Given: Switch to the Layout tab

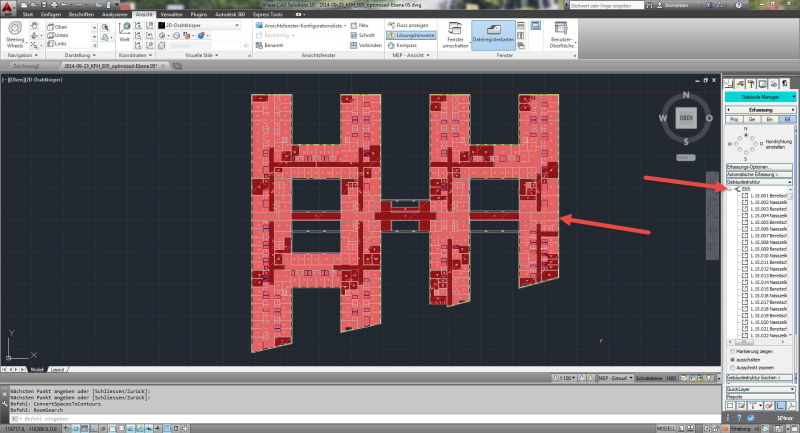Looking at the screenshot, I should point(57,369).
